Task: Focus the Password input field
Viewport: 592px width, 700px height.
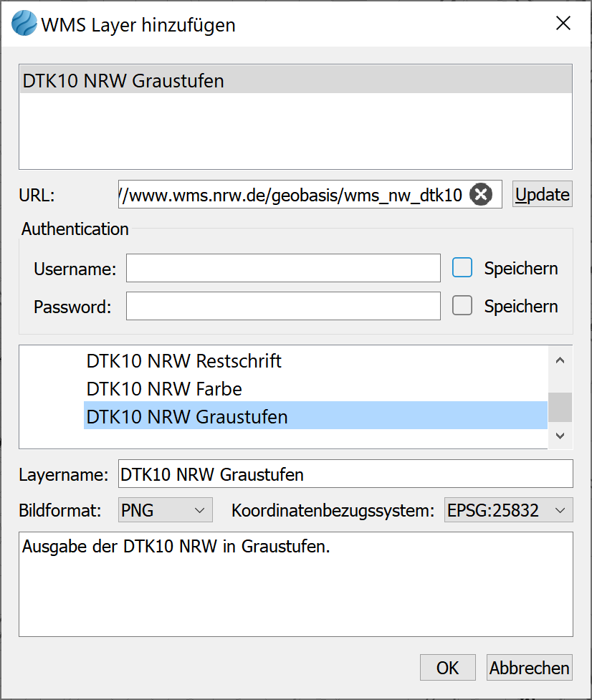Action: click(x=283, y=306)
